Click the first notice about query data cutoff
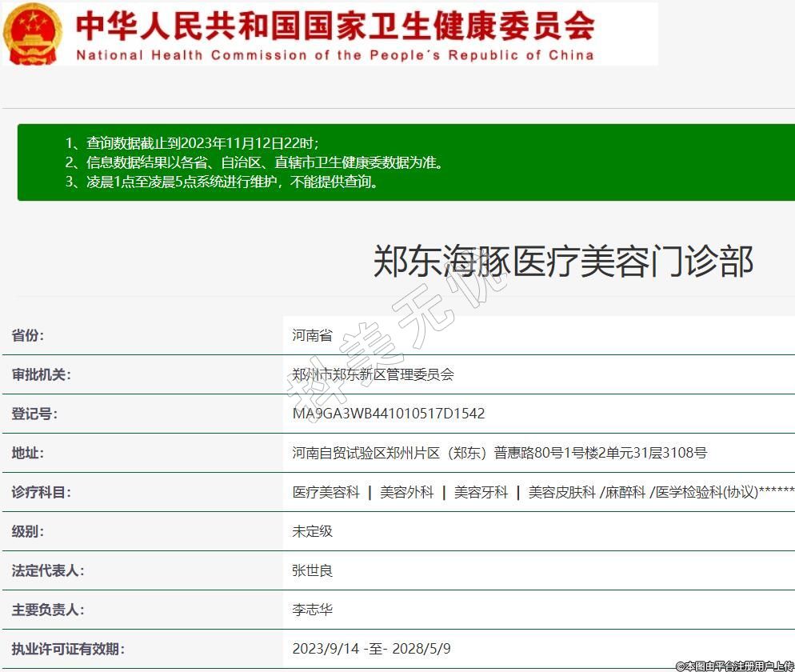This screenshot has width=795, height=672. tap(192, 143)
